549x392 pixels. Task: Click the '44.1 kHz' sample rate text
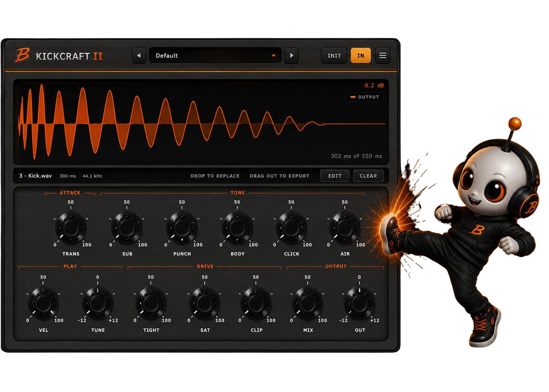(92, 176)
